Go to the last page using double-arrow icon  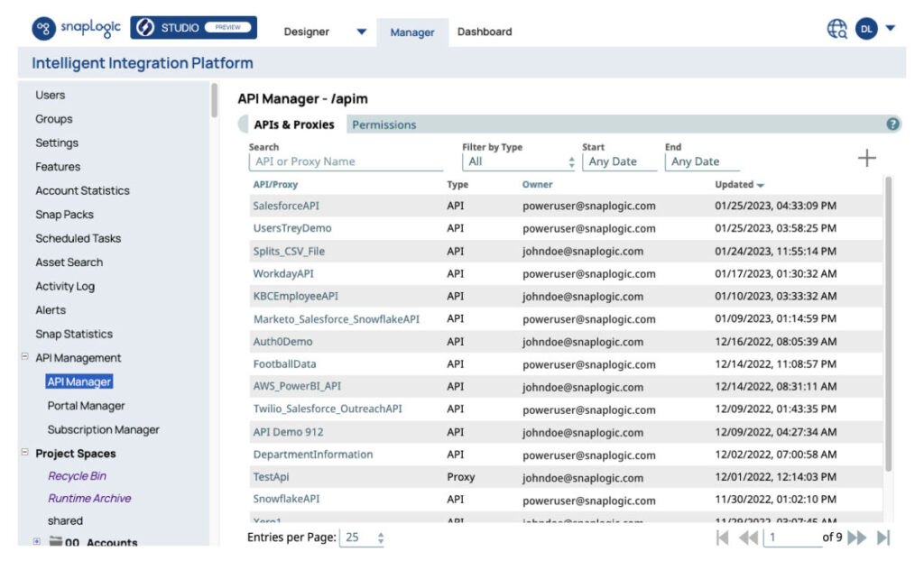pyautogui.click(x=882, y=538)
